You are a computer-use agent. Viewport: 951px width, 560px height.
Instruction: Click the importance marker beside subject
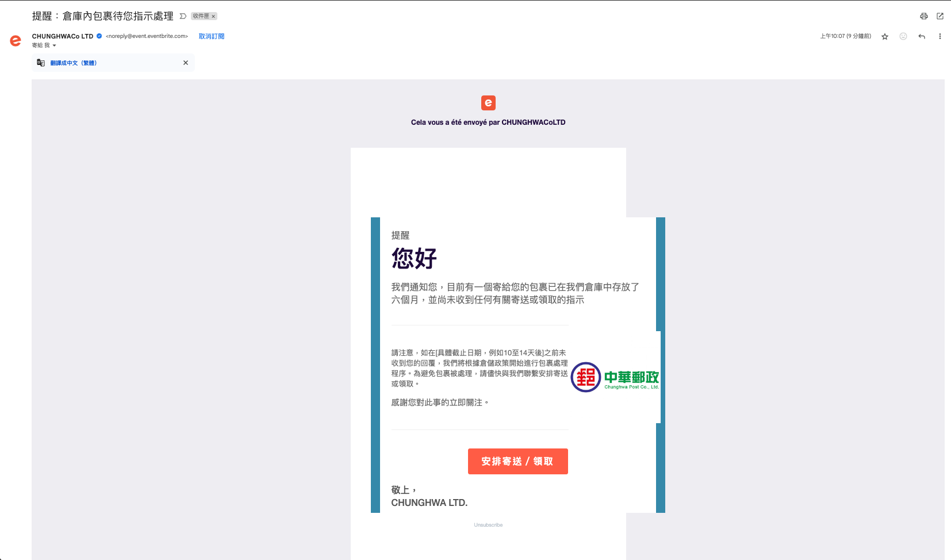(x=183, y=16)
